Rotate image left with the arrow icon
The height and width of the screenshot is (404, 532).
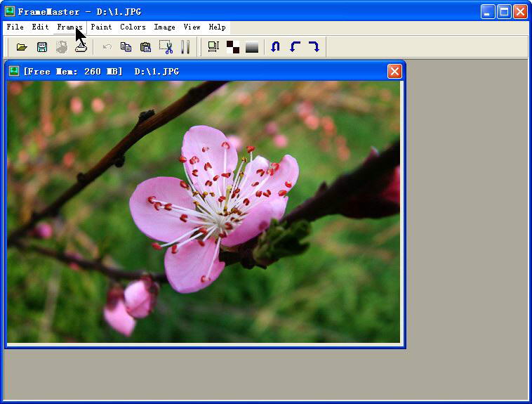(295, 47)
